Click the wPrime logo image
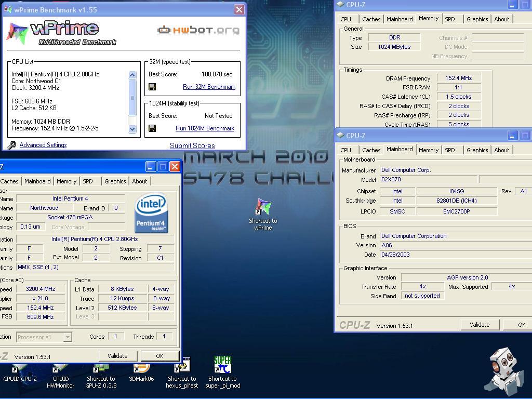The width and height of the screenshot is (532, 399). [x=62, y=33]
